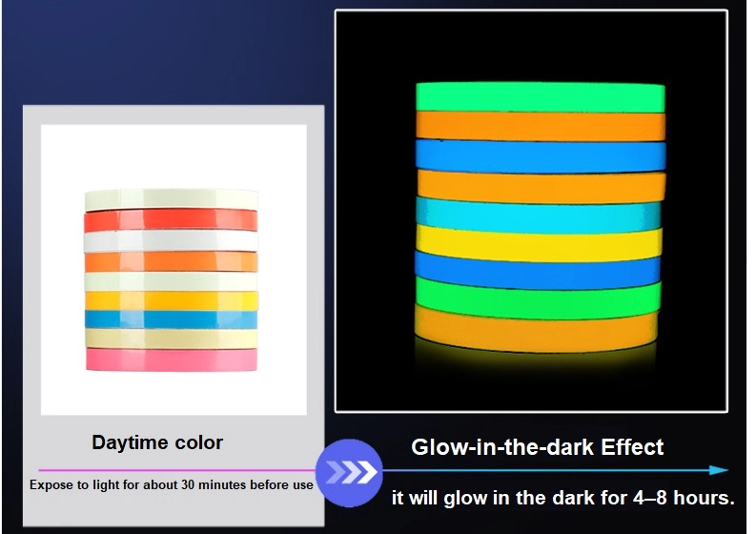Select the 'Glow-in-the-dark Effect' heading text
The height and width of the screenshot is (534, 756).
click(x=537, y=446)
